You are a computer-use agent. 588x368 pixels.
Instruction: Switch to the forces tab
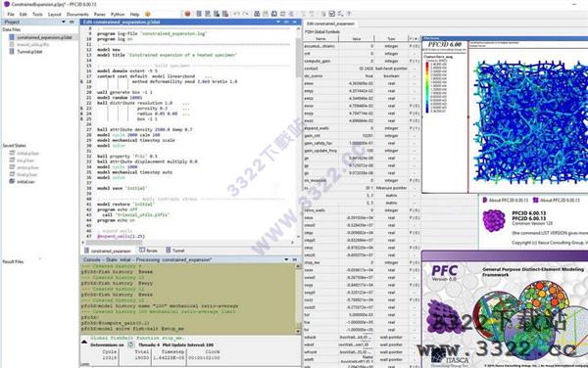pyautogui.click(x=149, y=251)
